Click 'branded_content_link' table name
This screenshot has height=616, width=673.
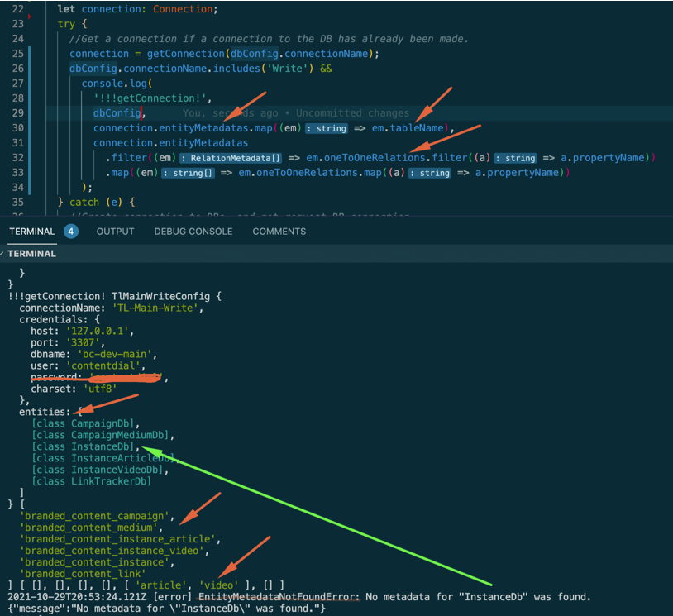click(83, 574)
